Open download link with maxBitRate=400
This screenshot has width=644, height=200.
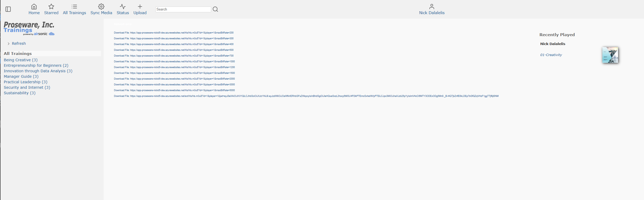point(174,44)
